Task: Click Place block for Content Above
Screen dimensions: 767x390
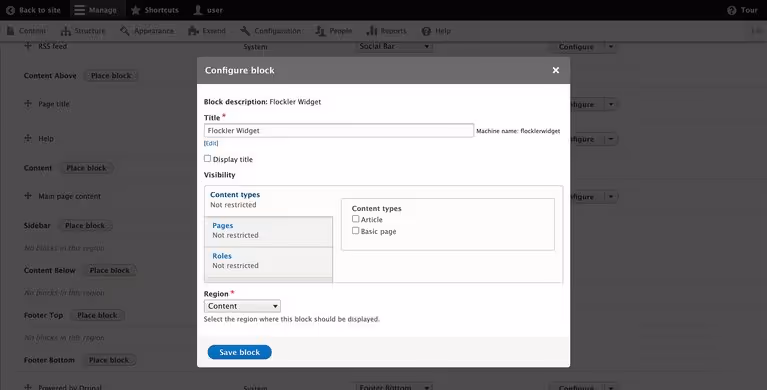Action: (x=111, y=76)
